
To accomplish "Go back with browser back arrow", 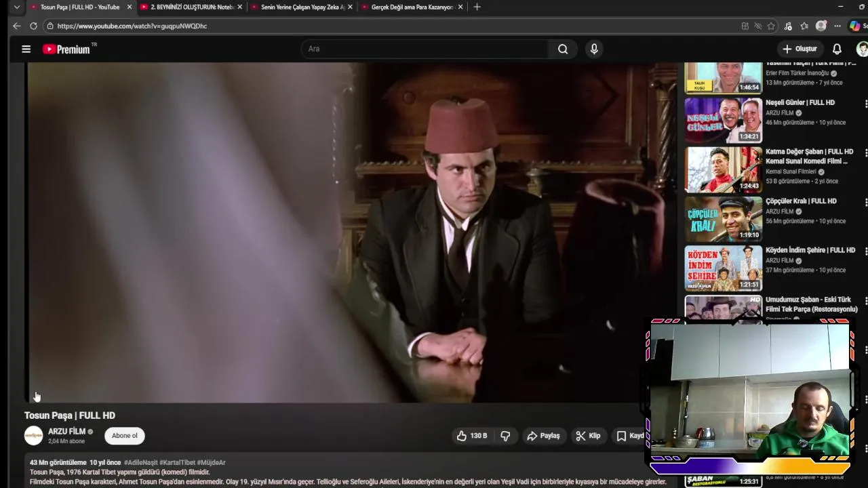I will click(16, 26).
